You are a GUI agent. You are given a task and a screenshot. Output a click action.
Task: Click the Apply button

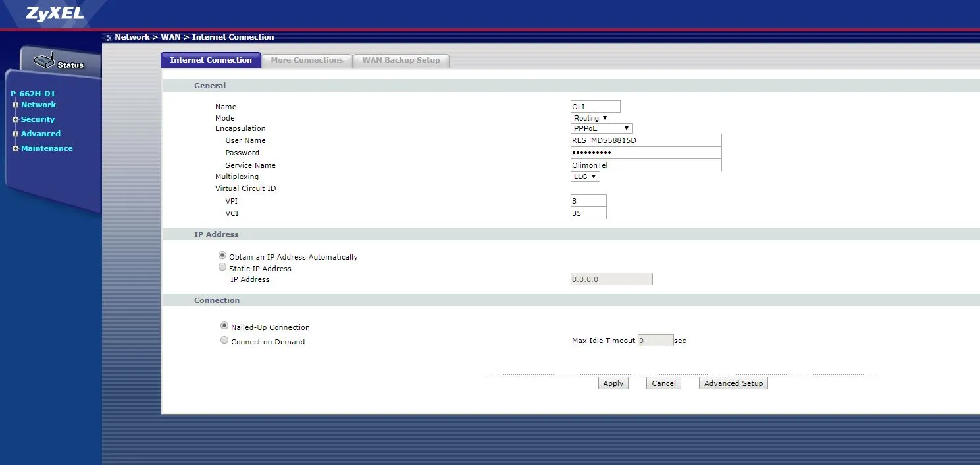(x=613, y=383)
